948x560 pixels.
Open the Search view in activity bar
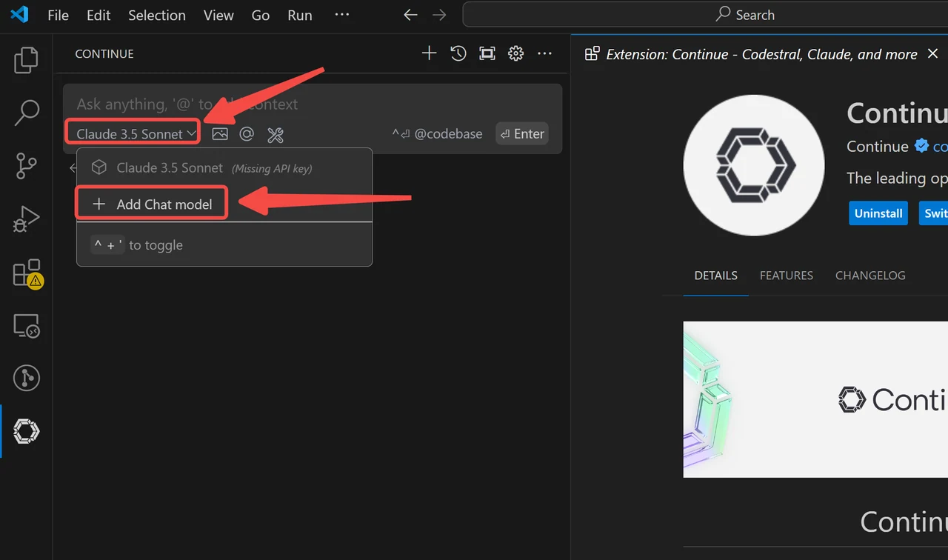tap(26, 113)
